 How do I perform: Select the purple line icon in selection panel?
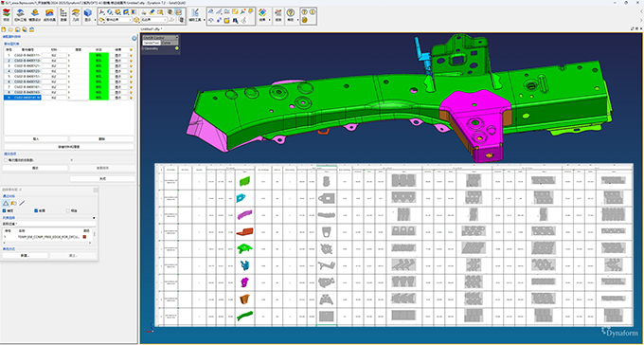click(x=22, y=203)
